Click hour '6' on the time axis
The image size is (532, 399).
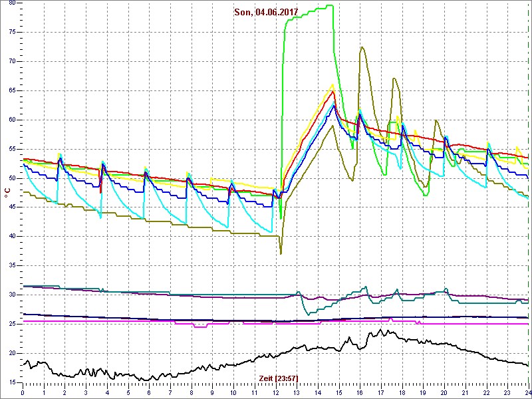click(149, 392)
